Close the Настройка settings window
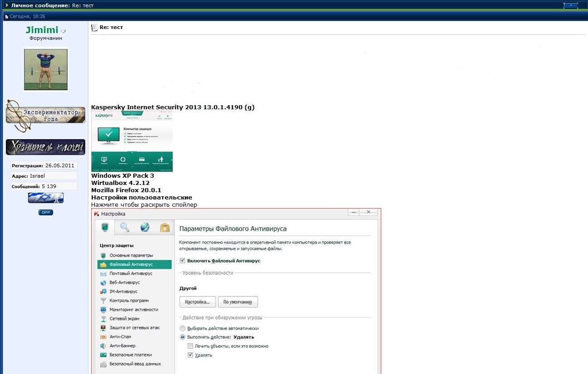The height and width of the screenshot is (374, 588). pyautogui.click(x=369, y=213)
